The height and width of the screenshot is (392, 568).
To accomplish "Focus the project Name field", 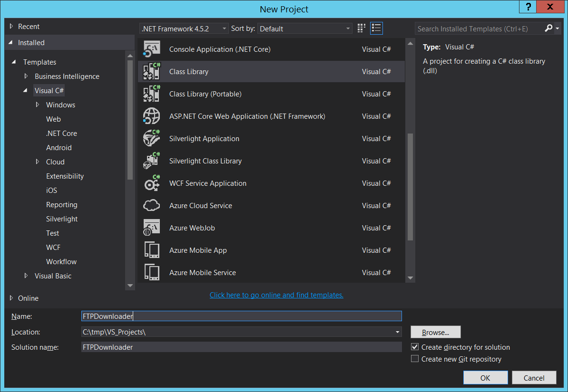I will (242, 316).
